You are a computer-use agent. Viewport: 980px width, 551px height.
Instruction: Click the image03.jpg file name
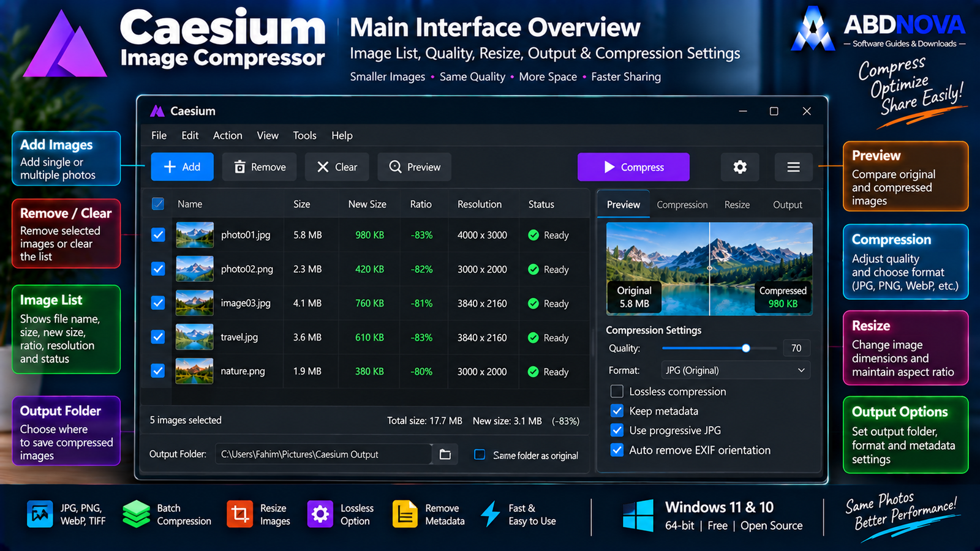coord(246,303)
